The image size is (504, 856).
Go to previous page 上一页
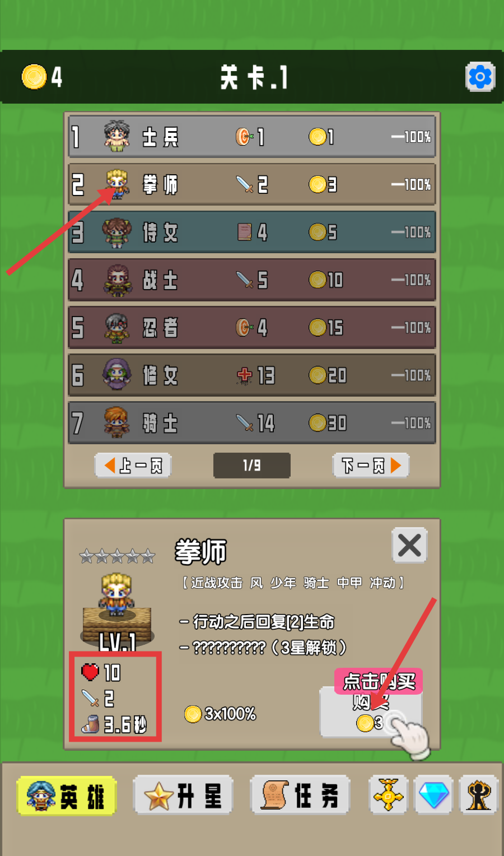pyautogui.click(x=133, y=466)
